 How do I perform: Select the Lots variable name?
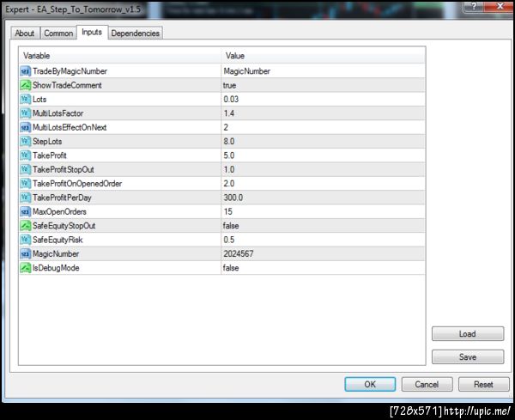coord(39,100)
